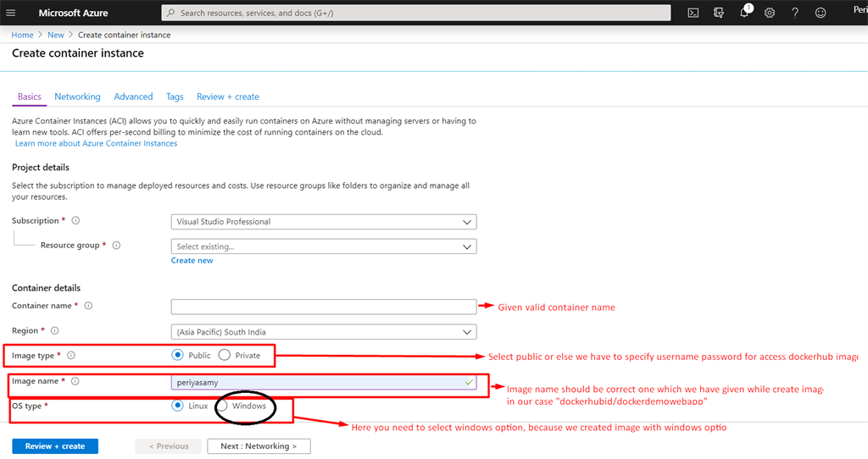Image resolution: width=868 pixels, height=459 pixels.
Task: Switch to the Advanced tab
Action: [133, 97]
